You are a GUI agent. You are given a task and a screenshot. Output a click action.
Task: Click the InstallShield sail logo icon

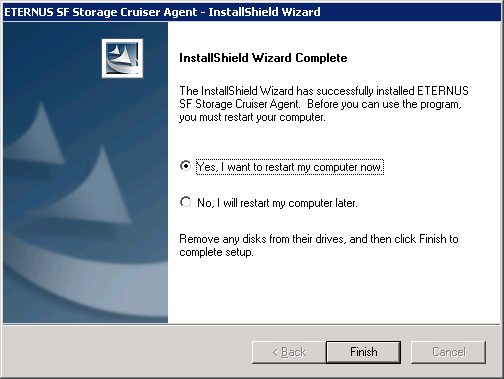coord(122,58)
